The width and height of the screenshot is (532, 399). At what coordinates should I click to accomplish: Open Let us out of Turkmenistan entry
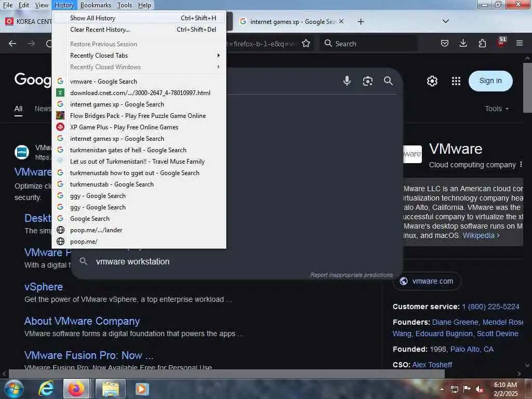(139, 162)
